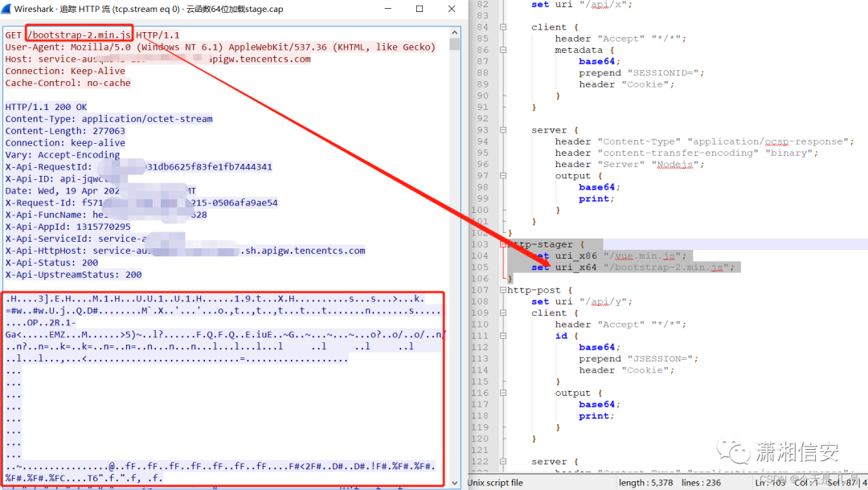This screenshot has height=490, width=868.
Task: Collapse the client block at line 84
Action: point(503,27)
